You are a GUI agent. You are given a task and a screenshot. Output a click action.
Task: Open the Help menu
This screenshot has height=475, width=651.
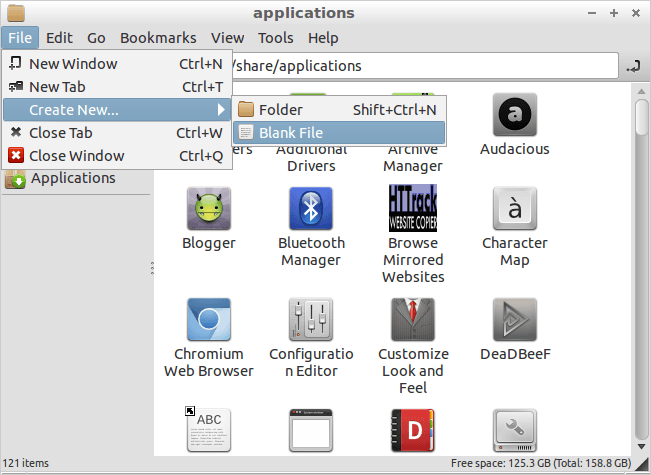click(323, 38)
